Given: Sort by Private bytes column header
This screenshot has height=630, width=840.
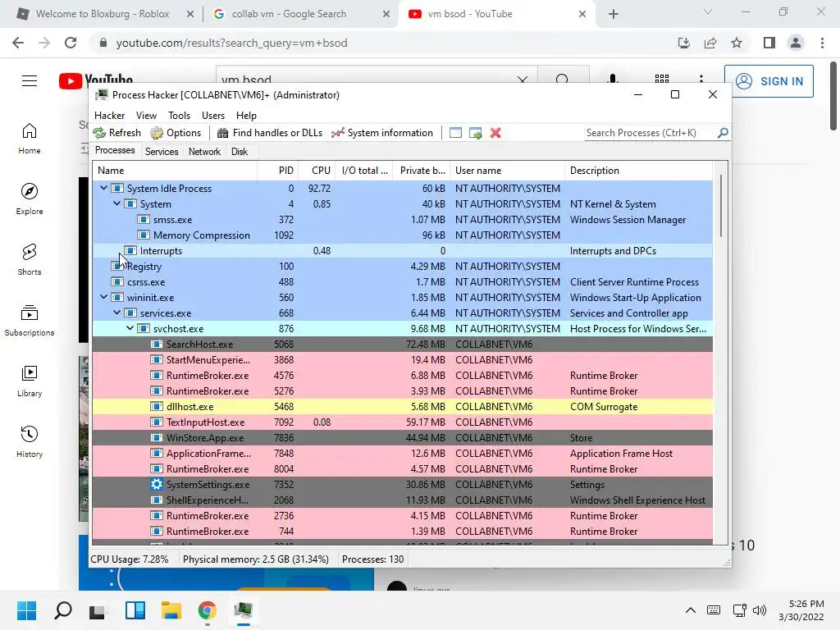Looking at the screenshot, I should (422, 171).
